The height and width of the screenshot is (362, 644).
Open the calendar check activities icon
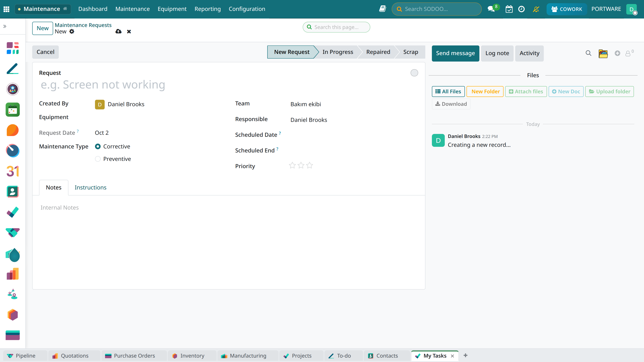pyautogui.click(x=509, y=9)
